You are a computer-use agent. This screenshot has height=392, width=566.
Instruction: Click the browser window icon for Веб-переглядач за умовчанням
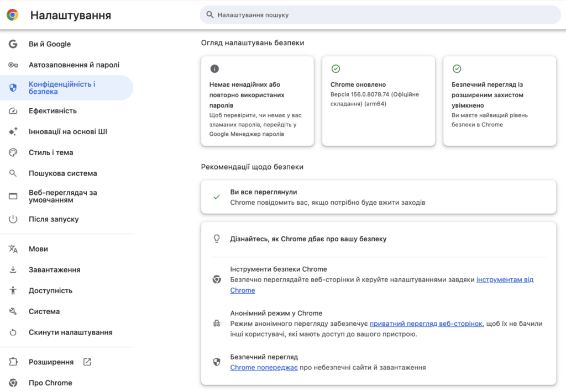click(x=13, y=196)
